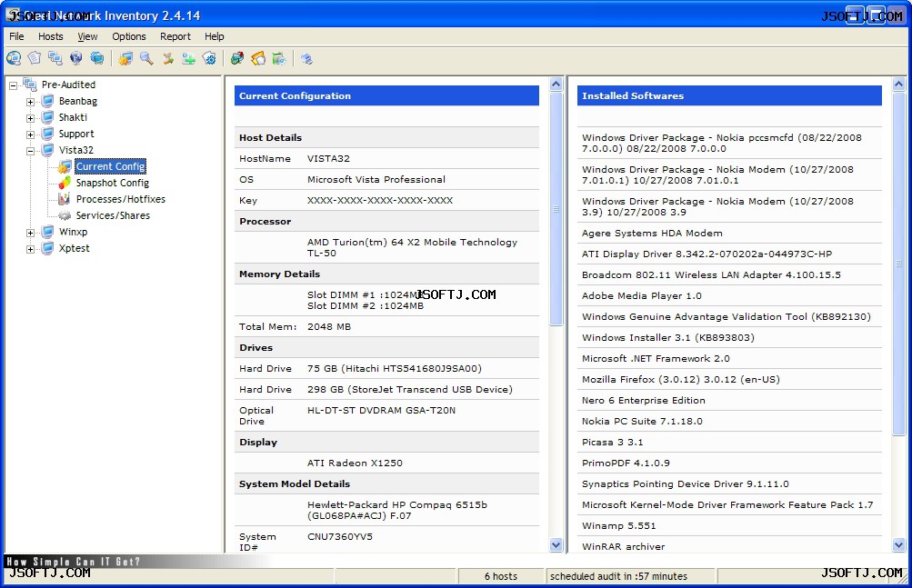Click 'PrimoPDF 4.1.0.9' software entry

coord(626,463)
